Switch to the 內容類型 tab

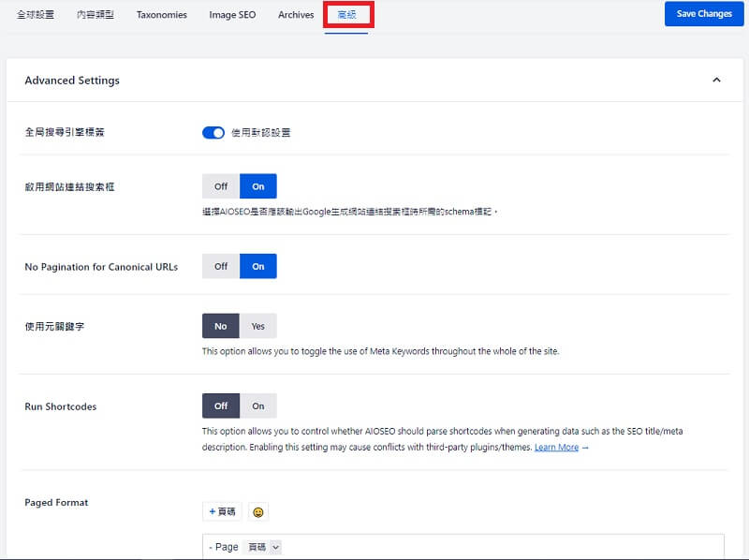point(95,15)
